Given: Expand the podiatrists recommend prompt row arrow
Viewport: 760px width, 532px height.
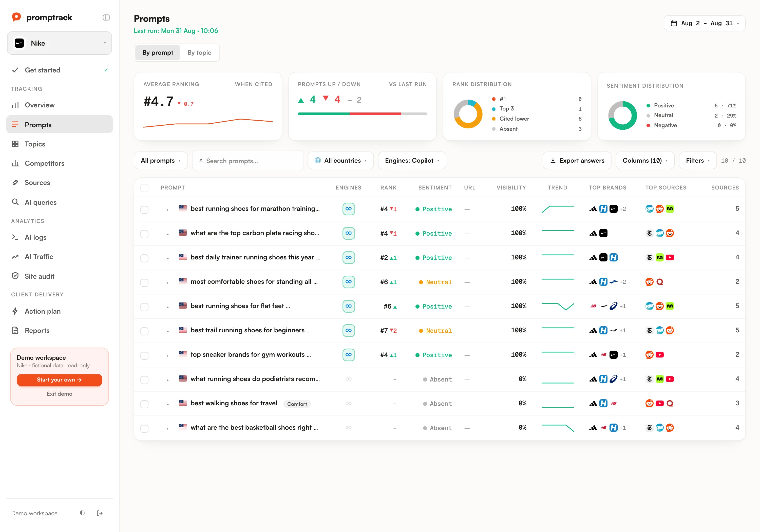Looking at the screenshot, I should tap(168, 380).
